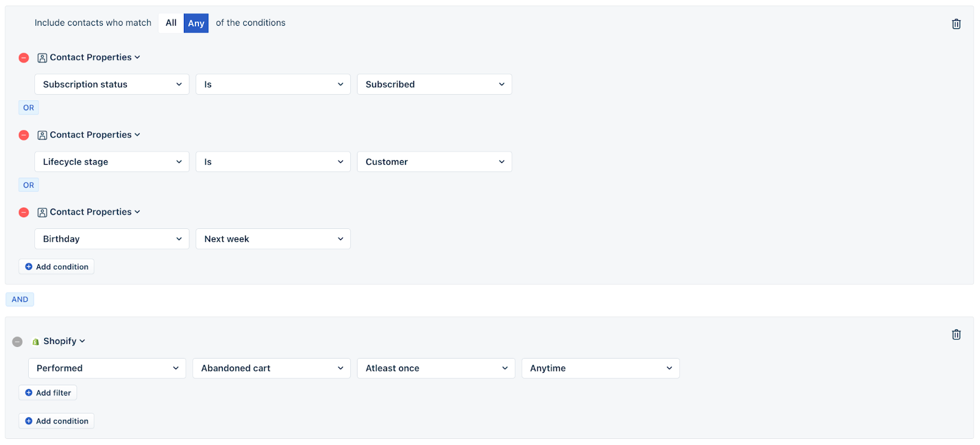Remove the Birthday condition with its minus icon

(23, 212)
